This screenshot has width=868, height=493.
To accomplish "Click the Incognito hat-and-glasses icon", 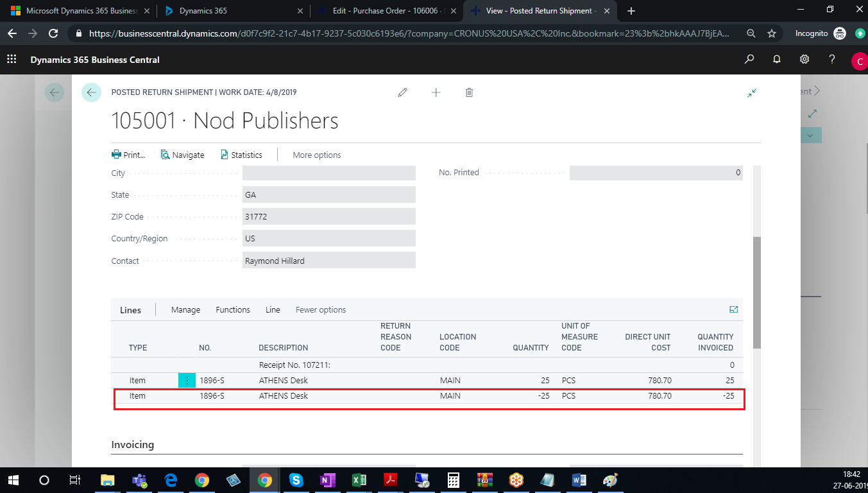I will 839,33.
